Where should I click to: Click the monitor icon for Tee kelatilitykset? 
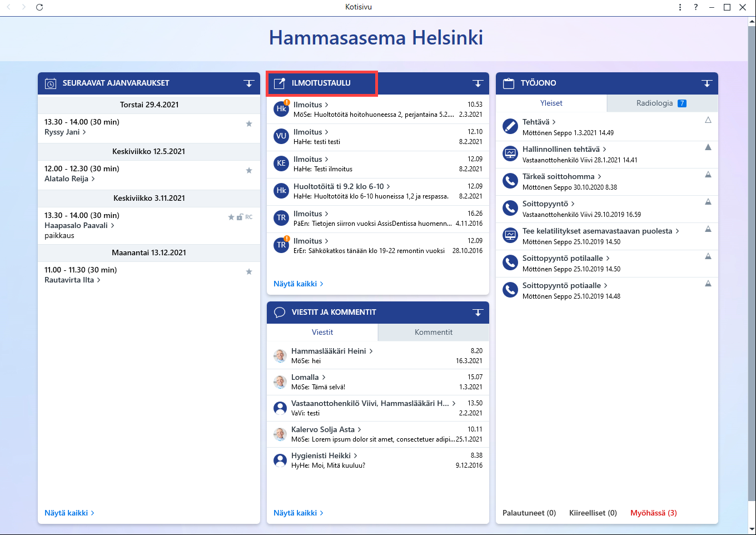(x=510, y=235)
